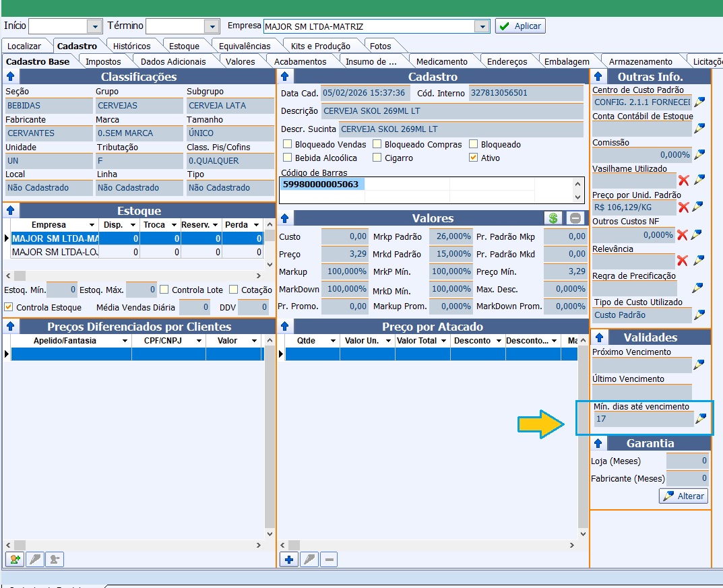Click the green dollar icon in Valores header
This screenshot has width=723, height=588.
(x=553, y=218)
